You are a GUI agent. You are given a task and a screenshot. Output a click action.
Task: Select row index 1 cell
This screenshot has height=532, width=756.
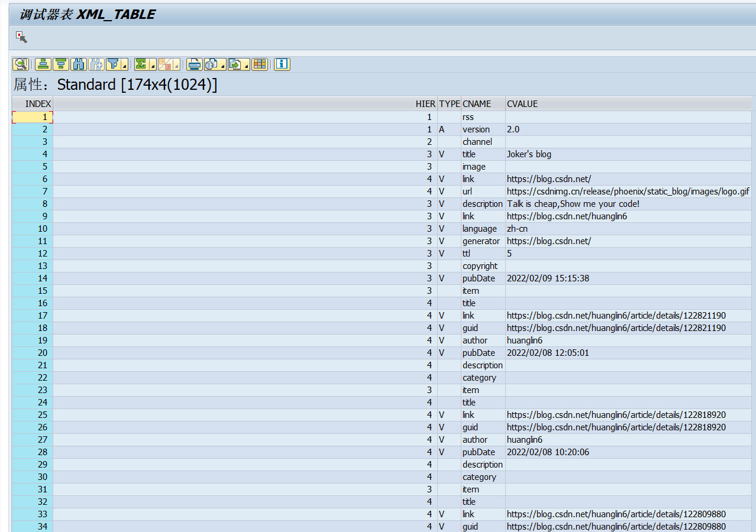point(33,117)
